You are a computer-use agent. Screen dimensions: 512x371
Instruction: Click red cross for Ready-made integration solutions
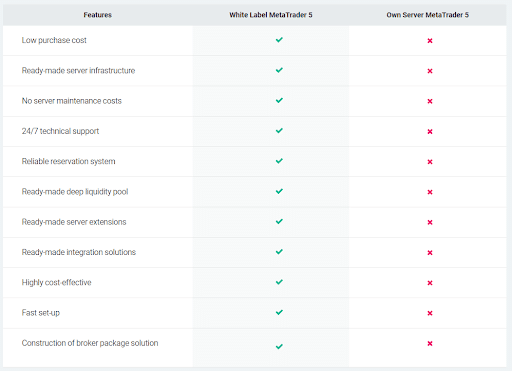tap(430, 253)
